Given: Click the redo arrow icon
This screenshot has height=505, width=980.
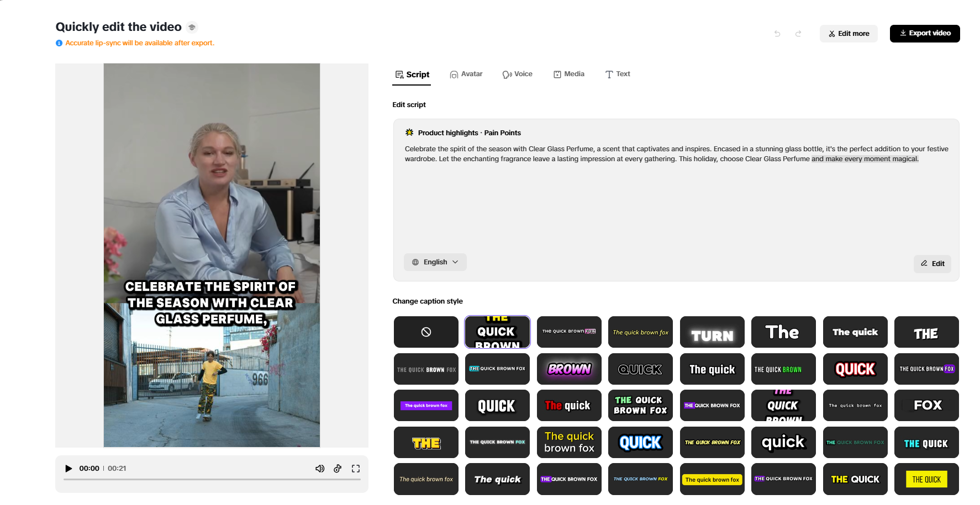Looking at the screenshot, I should [798, 34].
